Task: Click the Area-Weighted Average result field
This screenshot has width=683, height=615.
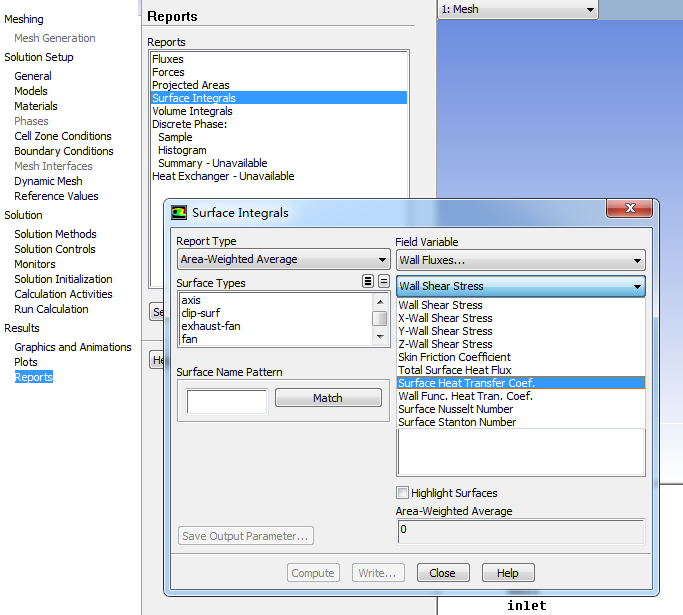Action: click(x=521, y=531)
